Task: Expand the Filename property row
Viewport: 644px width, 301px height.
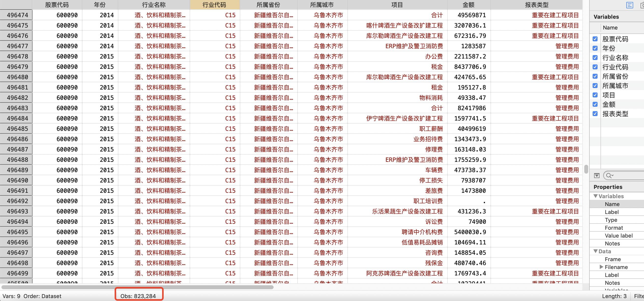Action: (601, 267)
